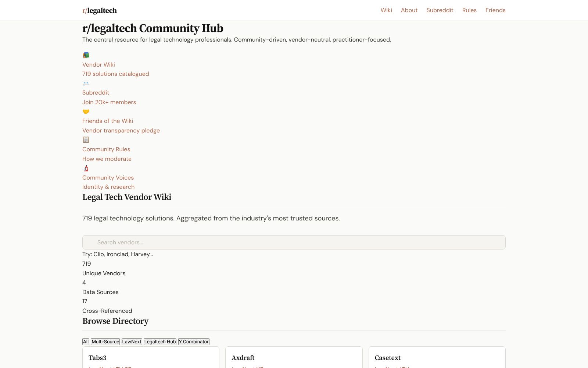Open the How we moderate link
The height and width of the screenshot is (368, 588).
[x=107, y=159]
